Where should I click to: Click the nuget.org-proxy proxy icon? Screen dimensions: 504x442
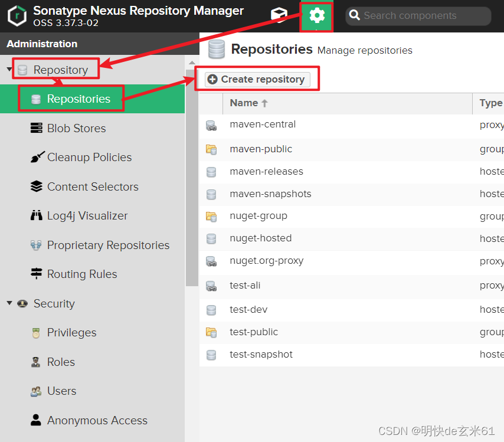211,261
